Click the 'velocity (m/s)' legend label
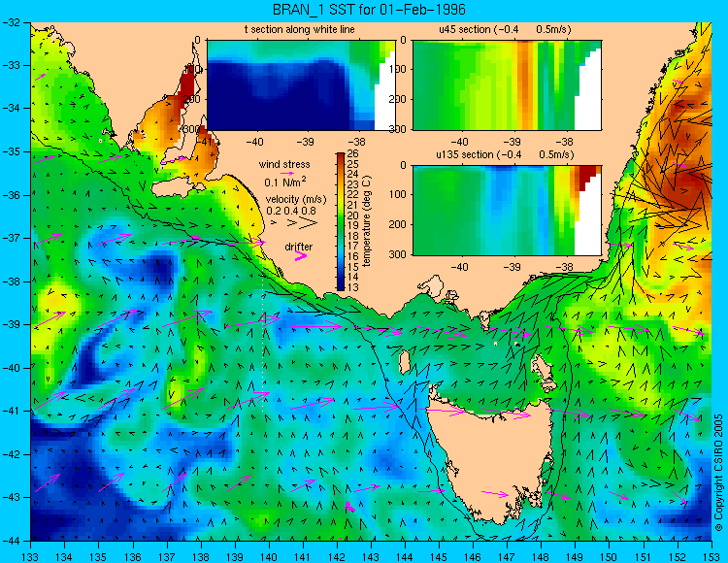Viewport: 728px width, 563px height. point(296,200)
